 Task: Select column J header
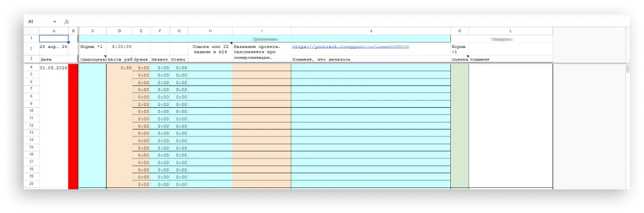[370, 31]
